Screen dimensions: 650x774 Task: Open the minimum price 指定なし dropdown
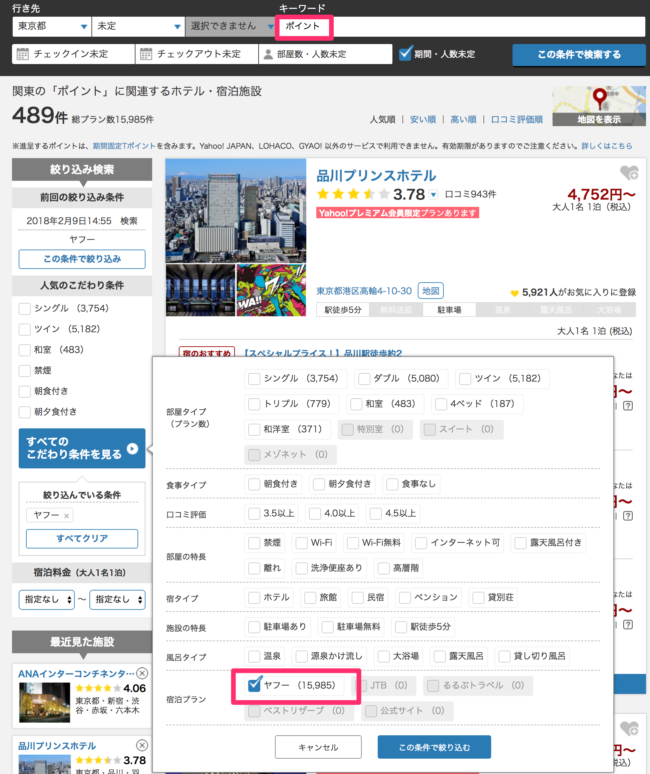click(x=47, y=599)
